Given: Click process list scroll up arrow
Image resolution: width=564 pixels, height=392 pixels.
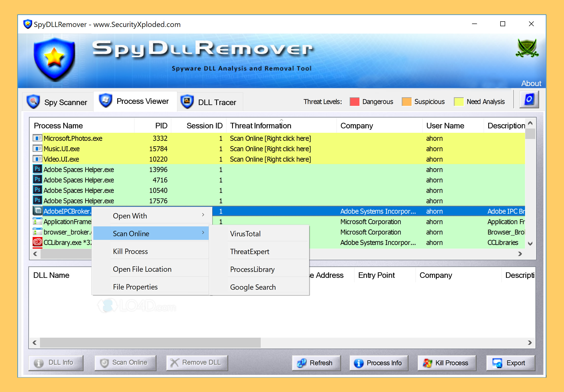Looking at the screenshot, I should 530,123.
